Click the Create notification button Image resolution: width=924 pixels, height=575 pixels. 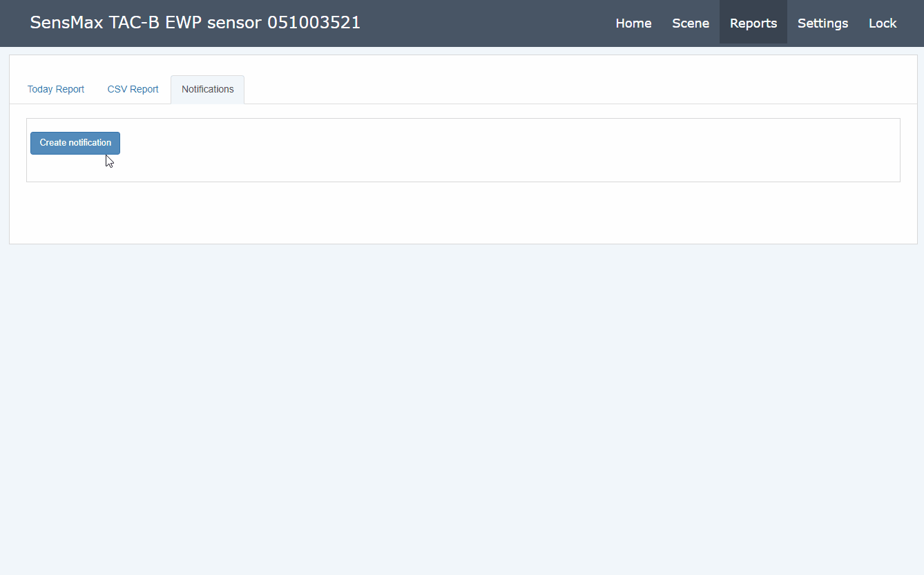pos(75,143)
